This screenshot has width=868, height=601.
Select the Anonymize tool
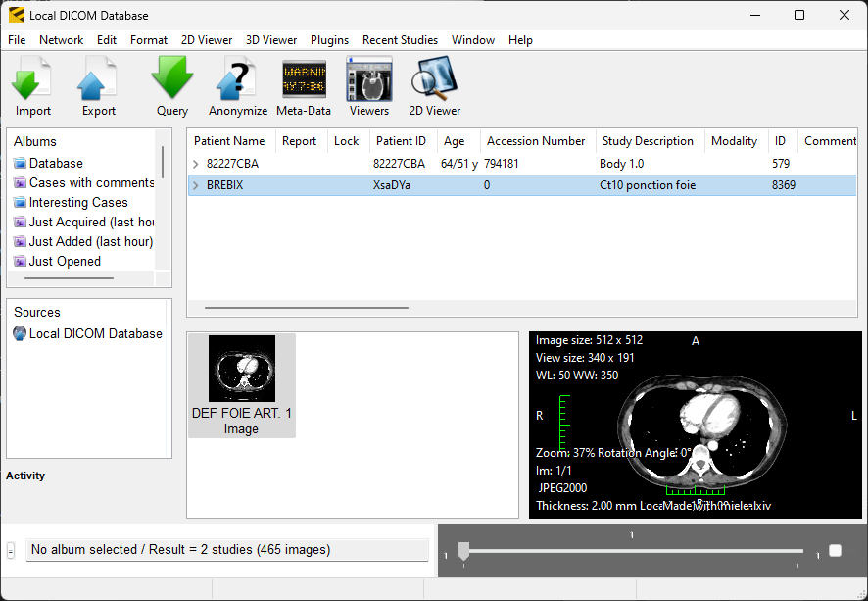coord(237,85)
